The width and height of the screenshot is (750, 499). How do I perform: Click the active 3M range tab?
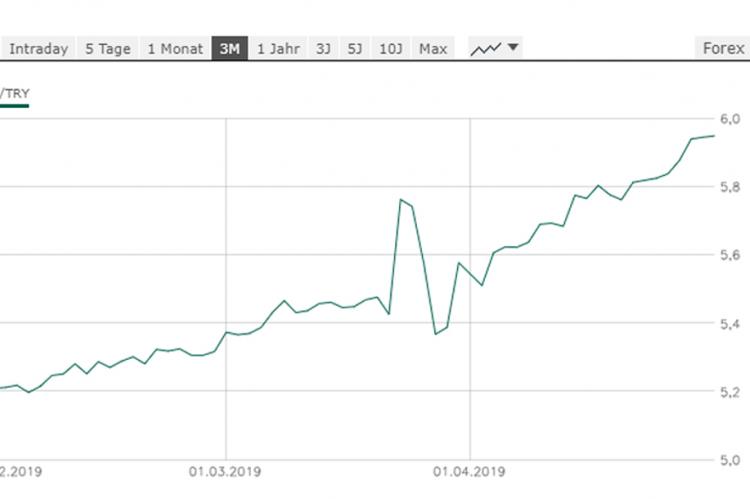(x=230, y=48)
